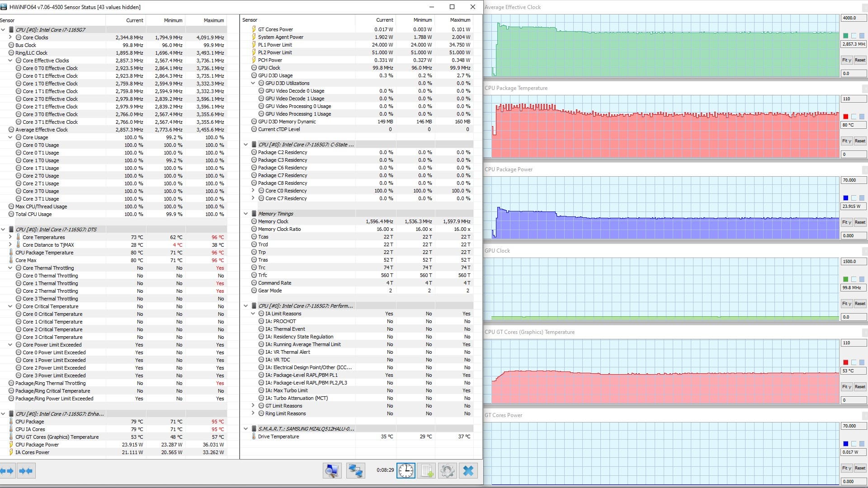868x488 pixels.
Task: Click Fit y on CPU Package Temperature graph
Action: [846, 141]
